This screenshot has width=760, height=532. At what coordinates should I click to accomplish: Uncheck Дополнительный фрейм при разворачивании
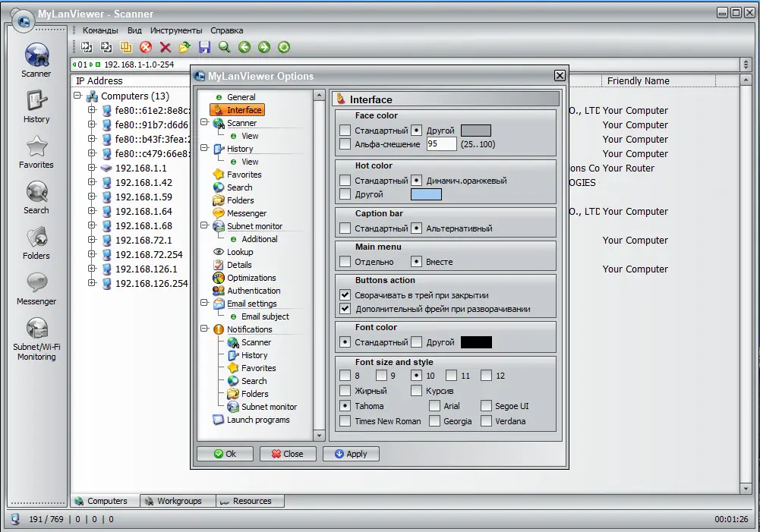pyautogui.click(x=345, y=309)
